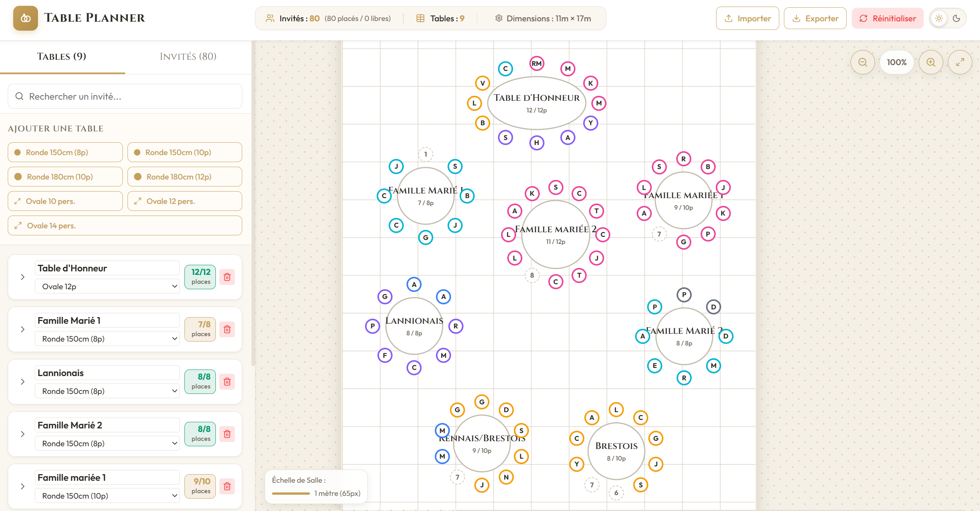Select guest N at Rennais/Brestois table
The height and width of the screenshot is (511, 980).
pyautogui.click(x=506, y=477)
